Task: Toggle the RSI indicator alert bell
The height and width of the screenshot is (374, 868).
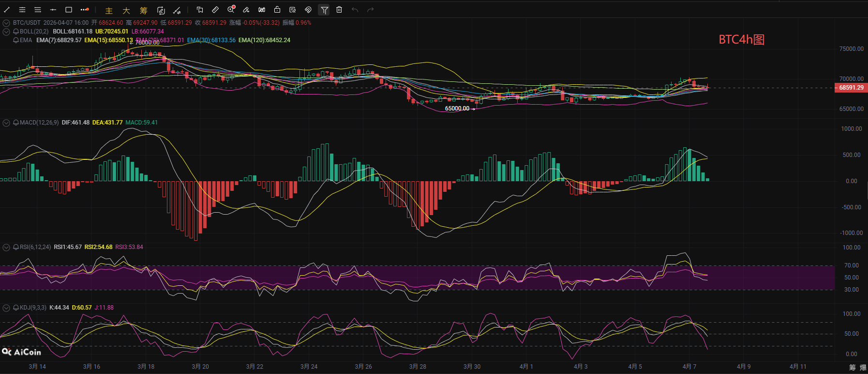Action: coord(16,247)
